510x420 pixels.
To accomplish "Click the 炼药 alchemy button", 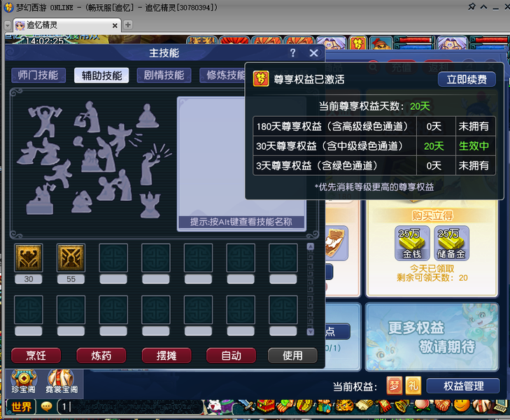I will click(101, 356).
